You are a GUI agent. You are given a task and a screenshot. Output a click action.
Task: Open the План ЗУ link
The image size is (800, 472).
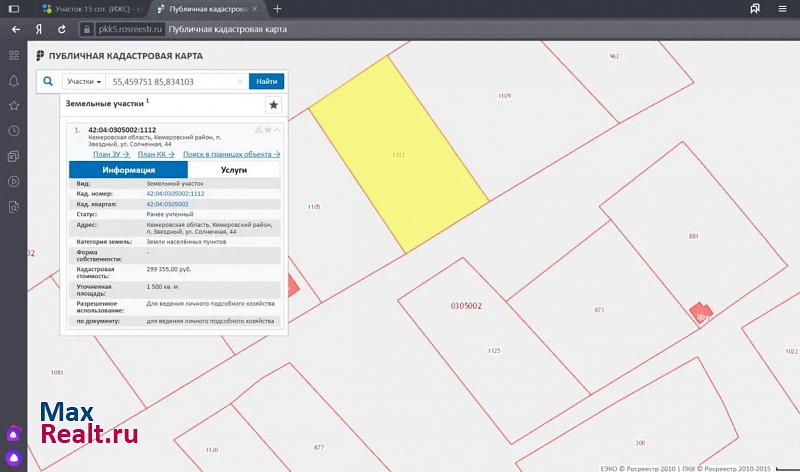point(111,154)
